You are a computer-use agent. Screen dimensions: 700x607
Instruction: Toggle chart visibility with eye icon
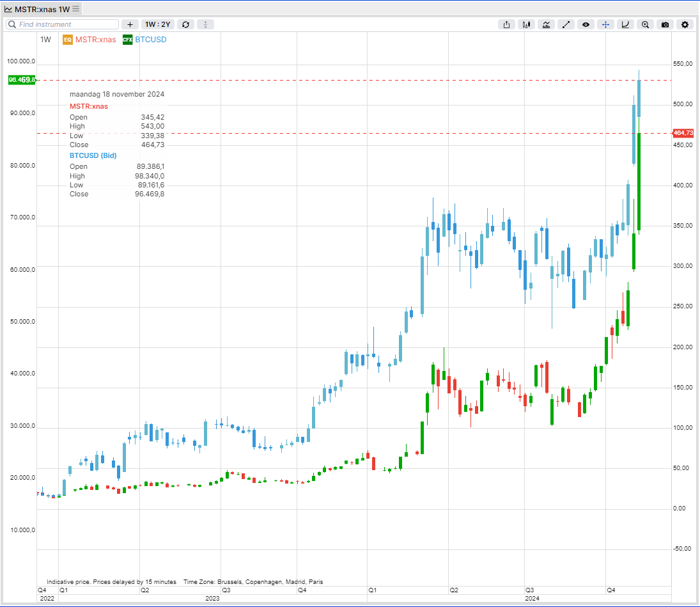586,24
